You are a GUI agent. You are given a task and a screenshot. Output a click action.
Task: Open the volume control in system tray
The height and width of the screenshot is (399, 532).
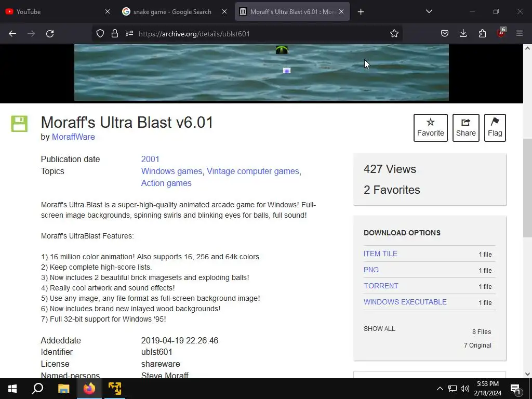click(x=465, y=389)
